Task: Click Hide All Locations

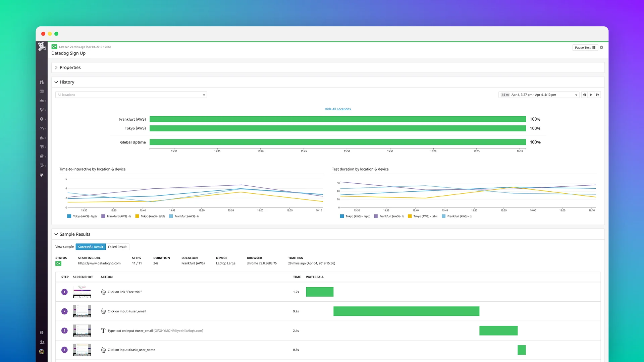Action: coord(337,109)
